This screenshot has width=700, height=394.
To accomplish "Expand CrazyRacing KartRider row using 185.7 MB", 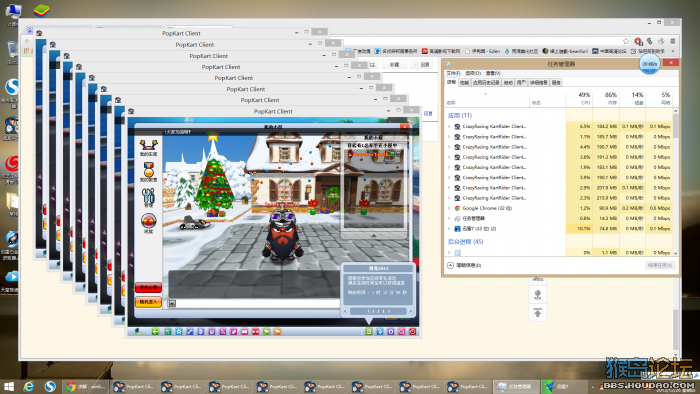I will 449,137.
